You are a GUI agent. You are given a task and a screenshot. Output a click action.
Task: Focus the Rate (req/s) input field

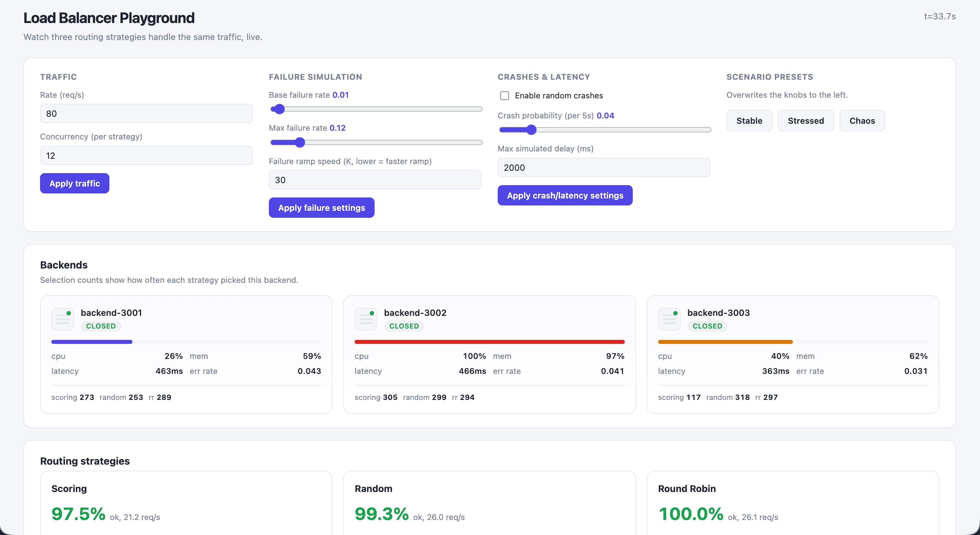point(146,114)
